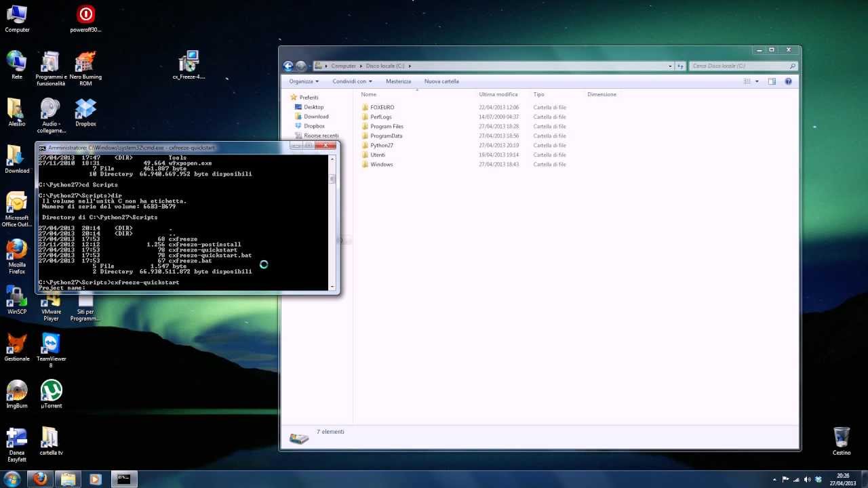
Task: Open the Explorer help icon
Action: tap(788, 81)
